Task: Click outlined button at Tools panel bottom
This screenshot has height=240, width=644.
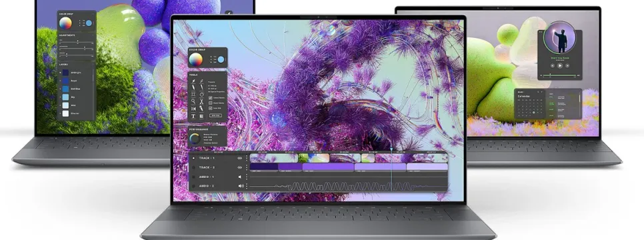Action: pyautogui.click(x=215, y=115)
